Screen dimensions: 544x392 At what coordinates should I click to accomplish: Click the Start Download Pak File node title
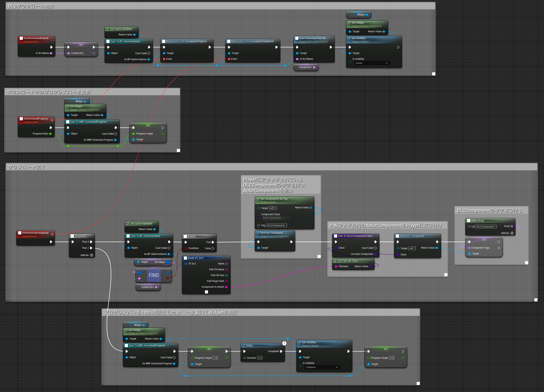(312, 38)
